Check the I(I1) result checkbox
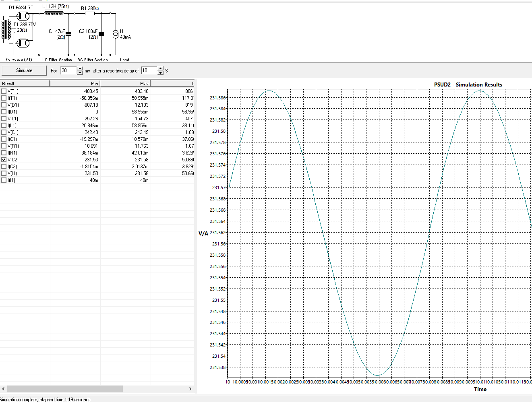Image resolution: width=532 pixels, height=402 pixels. point(4,180)
